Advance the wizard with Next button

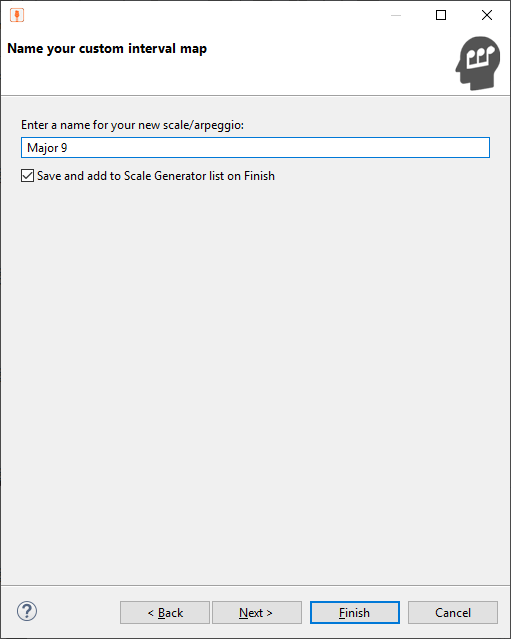tap(257, 613)
